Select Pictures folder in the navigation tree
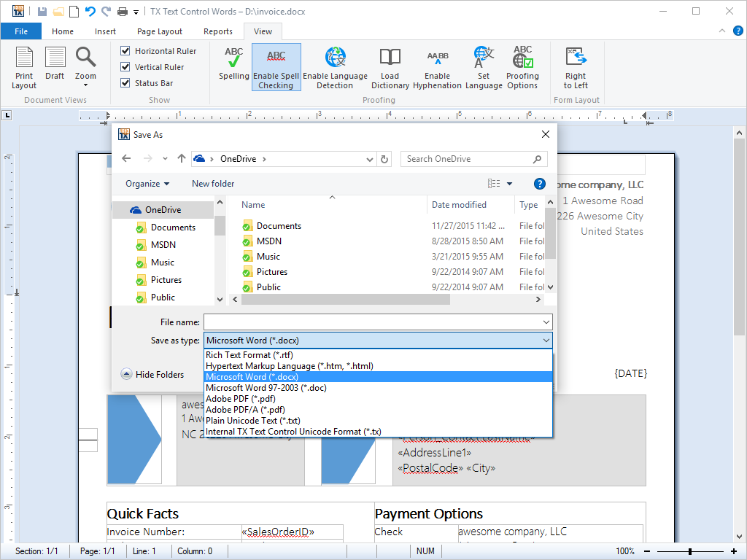Viewport: 747px width, 560px height. click(166, 280)
